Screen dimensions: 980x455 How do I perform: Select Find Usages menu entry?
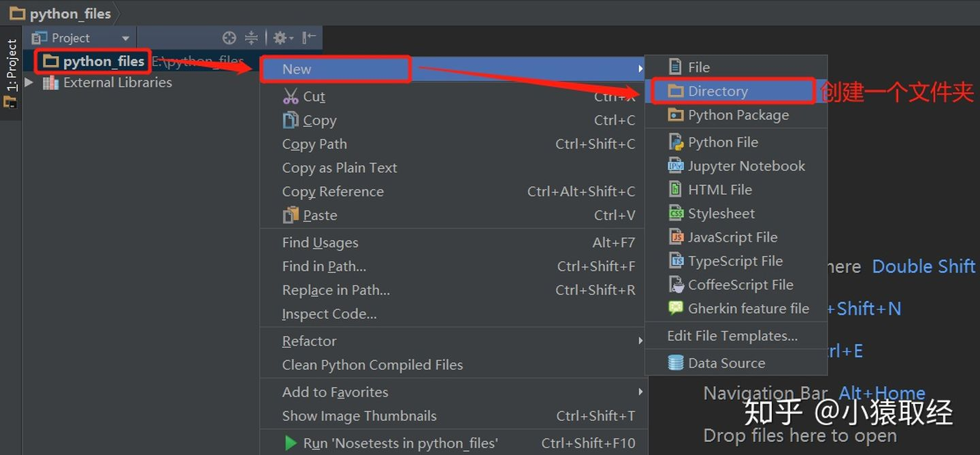coord(320,242)
